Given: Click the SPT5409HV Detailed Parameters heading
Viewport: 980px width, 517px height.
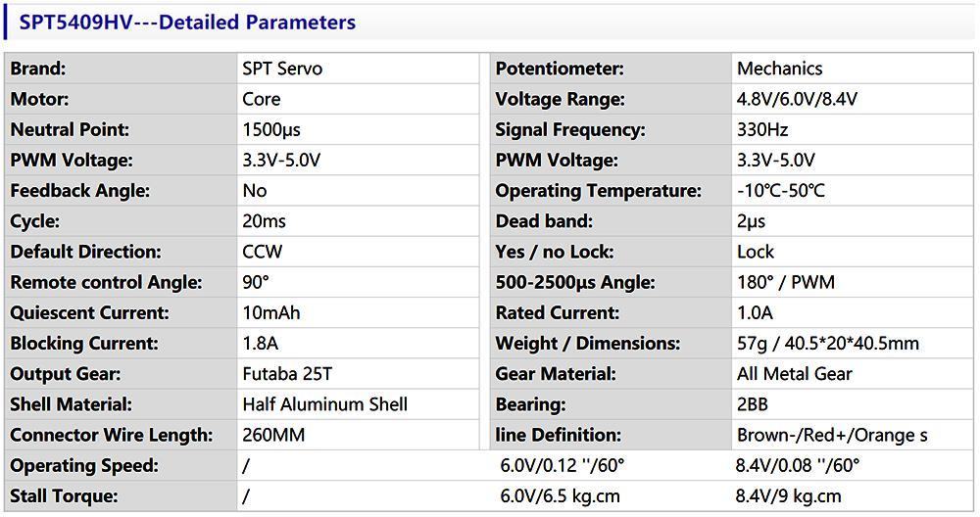Looking at the screenshot, I should 187,22.
